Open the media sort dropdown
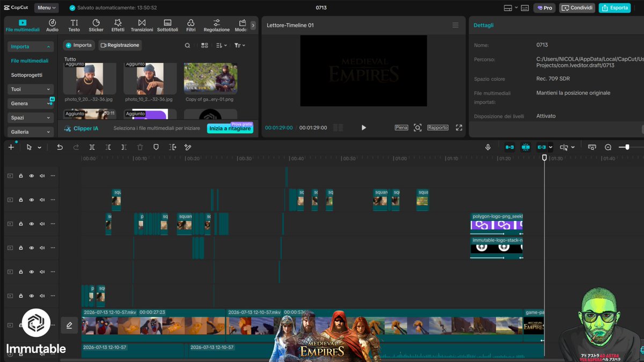Screen dimensions: 644x362 point(221,46)
